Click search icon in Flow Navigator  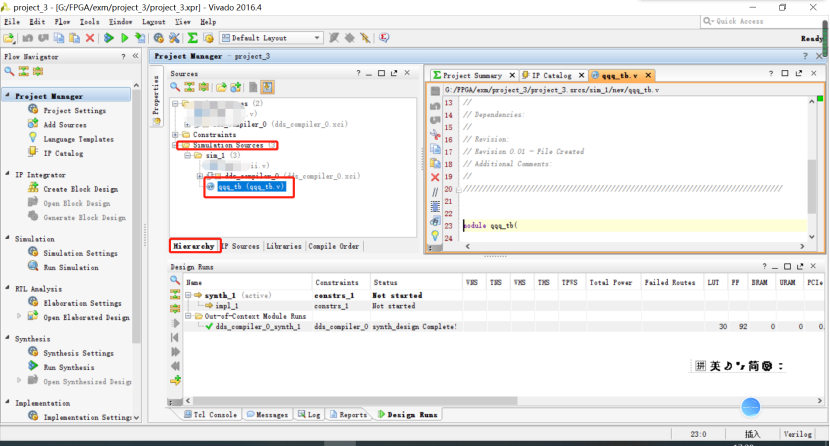coord(9,71)
